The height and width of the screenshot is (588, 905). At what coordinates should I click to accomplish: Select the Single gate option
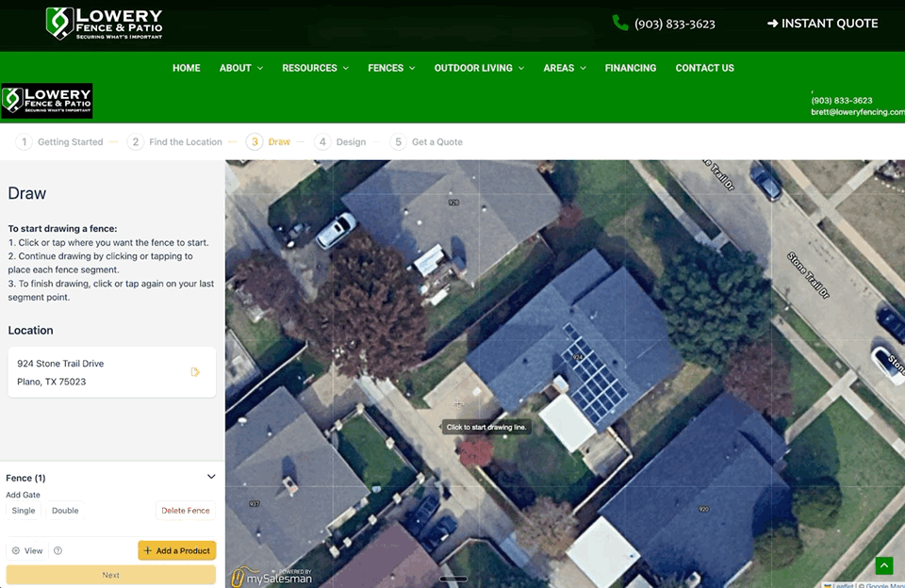pyautogui.click(x=24, y=511)
